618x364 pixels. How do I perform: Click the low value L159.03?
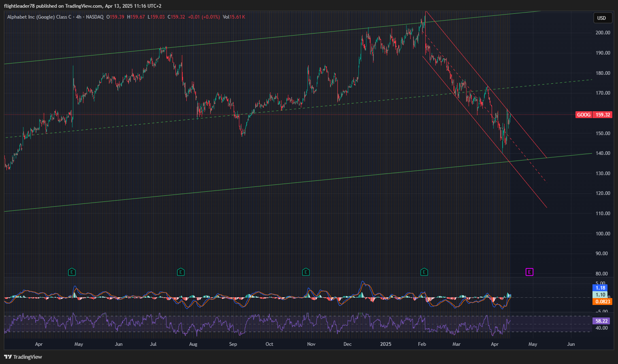click(156, 17)
